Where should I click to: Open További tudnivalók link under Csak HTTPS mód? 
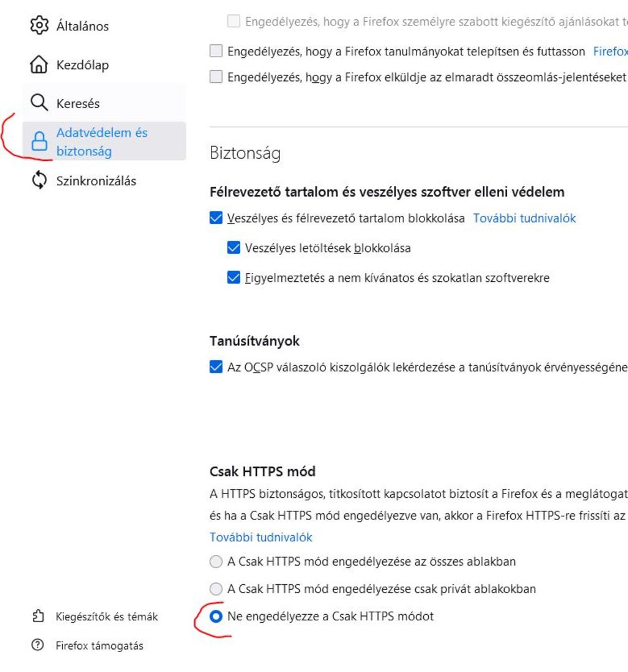point(261,537)
